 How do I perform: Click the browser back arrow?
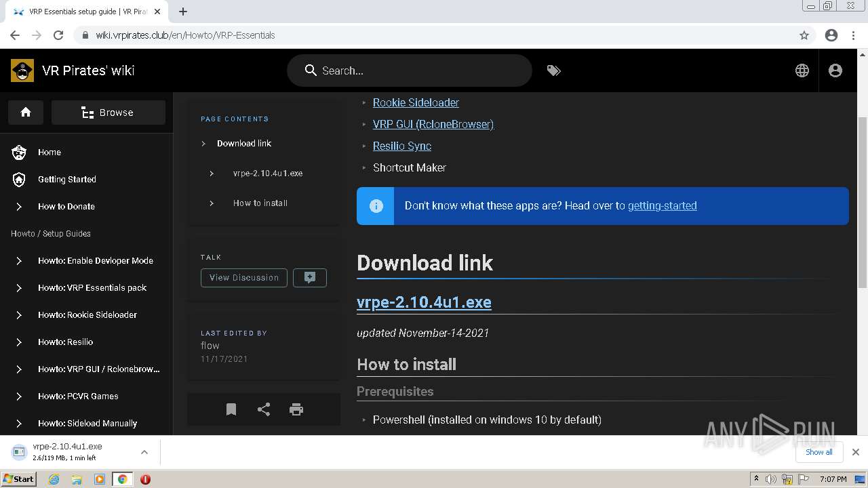tap(15, 35)
